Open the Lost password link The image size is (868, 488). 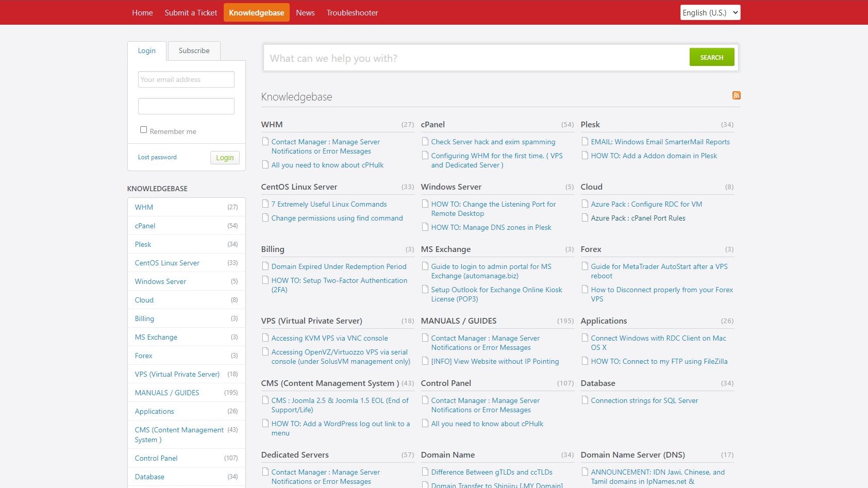pyautogui.click(x=157, y=157)
